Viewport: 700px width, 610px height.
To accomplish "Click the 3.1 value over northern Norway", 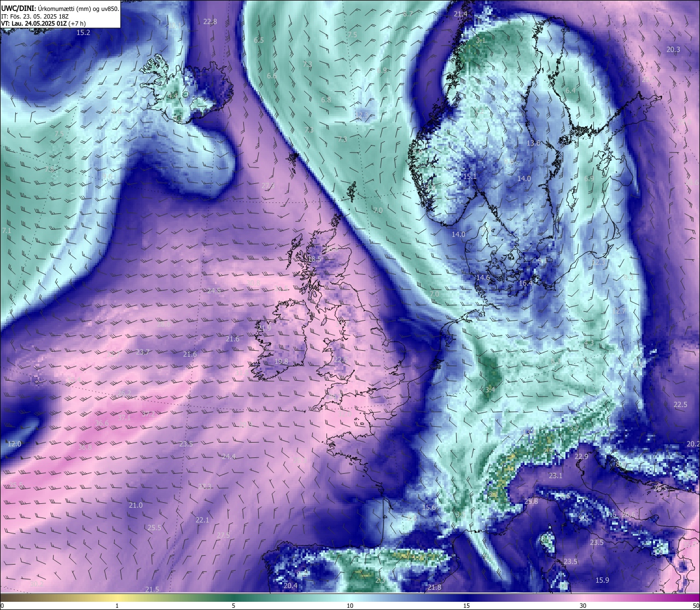I will [481, 40].
